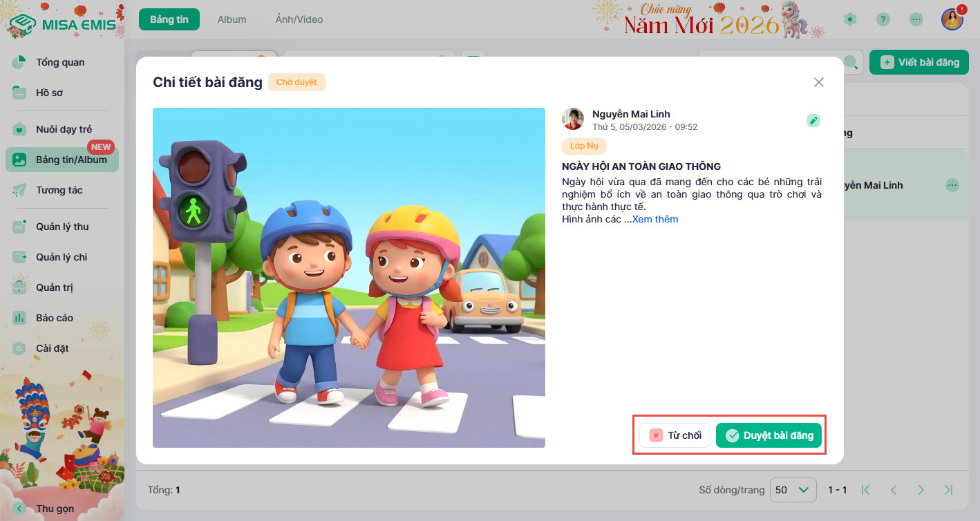Approve post with Duyệt bài đăng
This screenshot has height=521, width=980.
pos(769,435)
